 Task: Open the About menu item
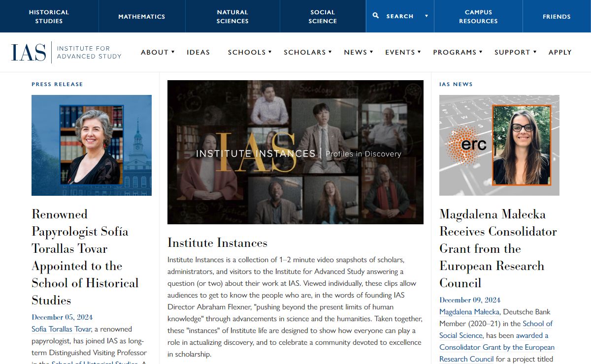click(155, 52)
